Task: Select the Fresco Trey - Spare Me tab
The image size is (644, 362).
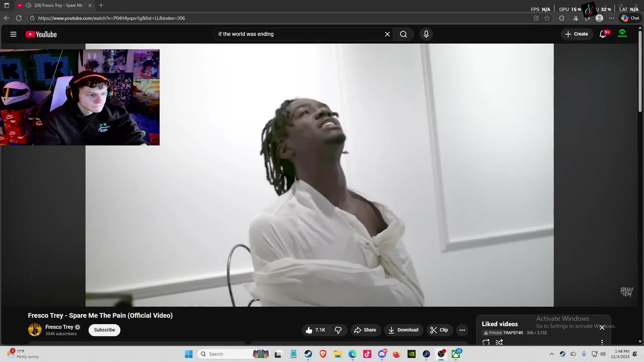Action: tap(54, 6)
